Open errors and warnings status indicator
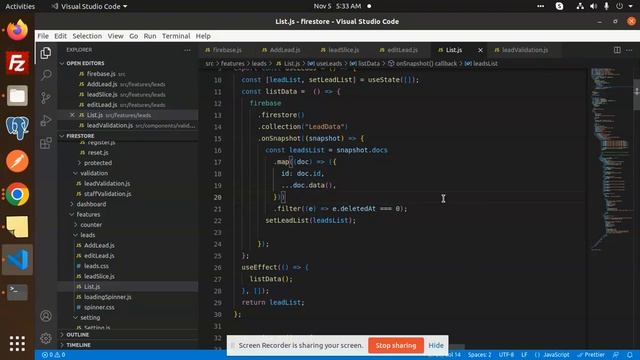640x360 pixels. [53, 355]
